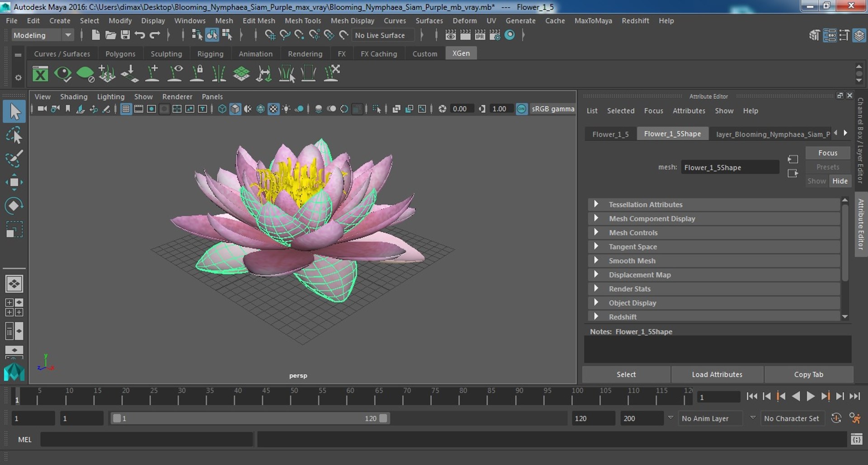This screenshot has width=868, height=465.
Task: Select the Flower_1_5 attribute tab
Action: (x=610, y=134)
